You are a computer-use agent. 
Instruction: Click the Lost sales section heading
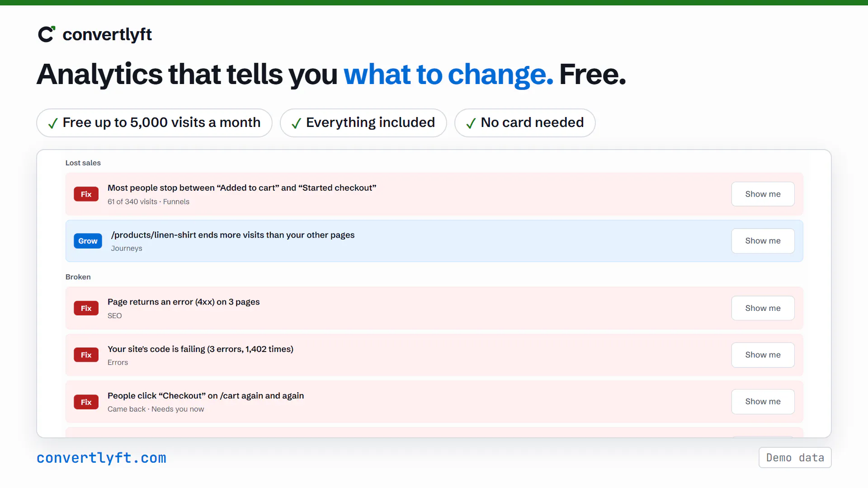coord(83,163)
